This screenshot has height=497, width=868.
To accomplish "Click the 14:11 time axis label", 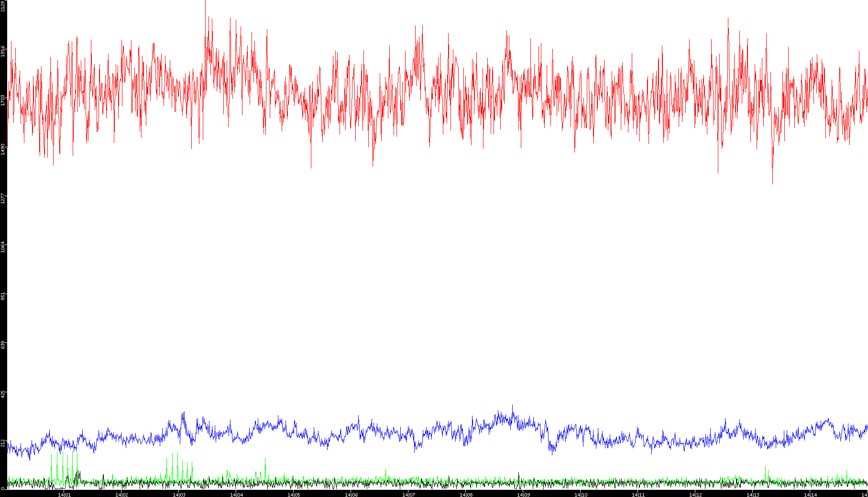I will point(638,494).
